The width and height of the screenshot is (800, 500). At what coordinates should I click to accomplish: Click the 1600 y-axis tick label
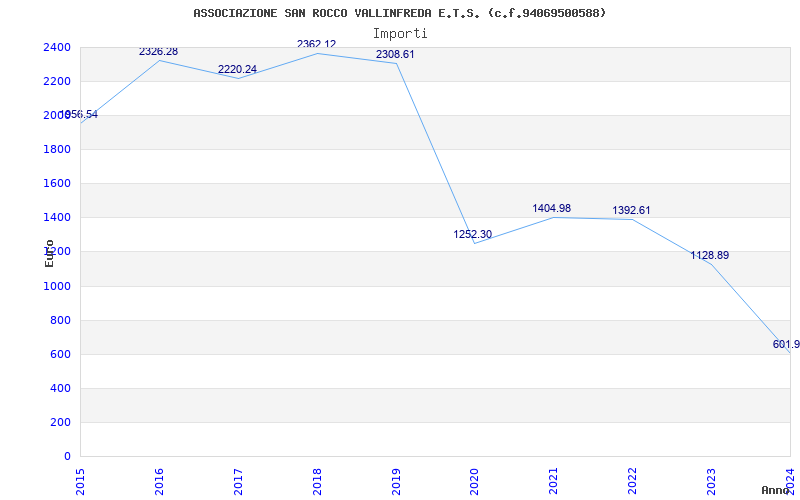point(57,184)
